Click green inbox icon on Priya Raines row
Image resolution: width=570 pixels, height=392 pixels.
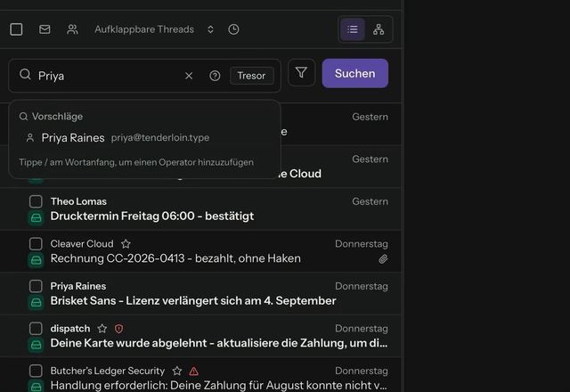click(36, 303)
